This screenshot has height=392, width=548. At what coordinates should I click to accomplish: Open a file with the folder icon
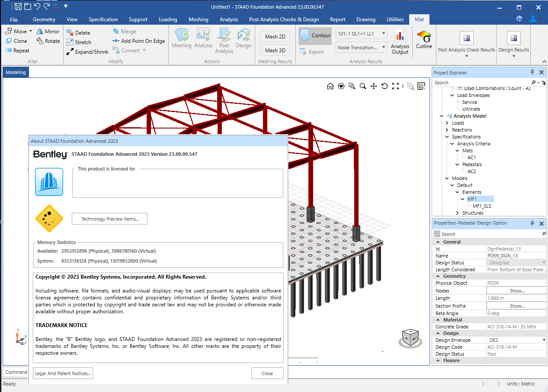[x=27, y=6]
